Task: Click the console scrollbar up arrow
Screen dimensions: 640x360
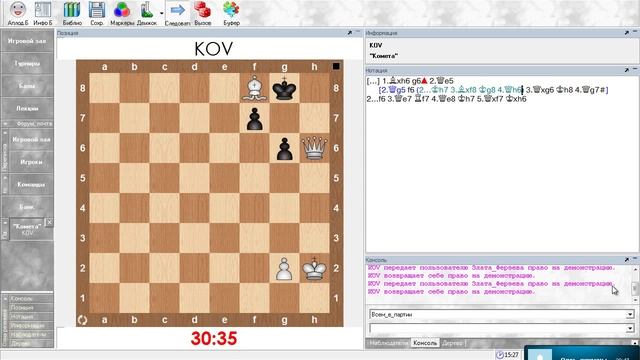Action: tap(635, 269)
